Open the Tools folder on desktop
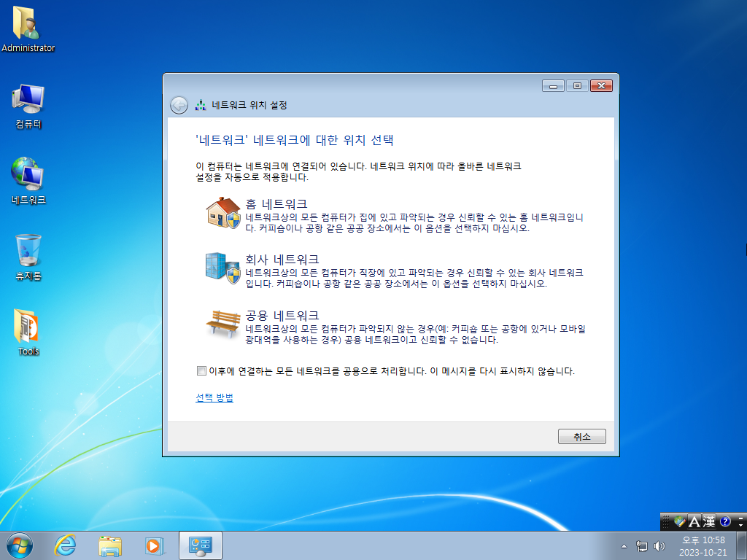 (28, 332)
